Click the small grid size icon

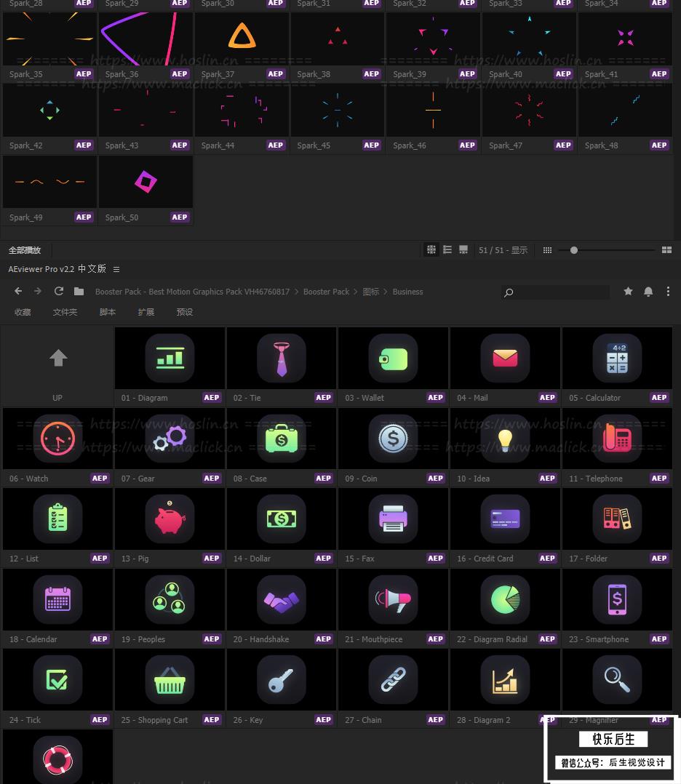click(x=547, y=250)
